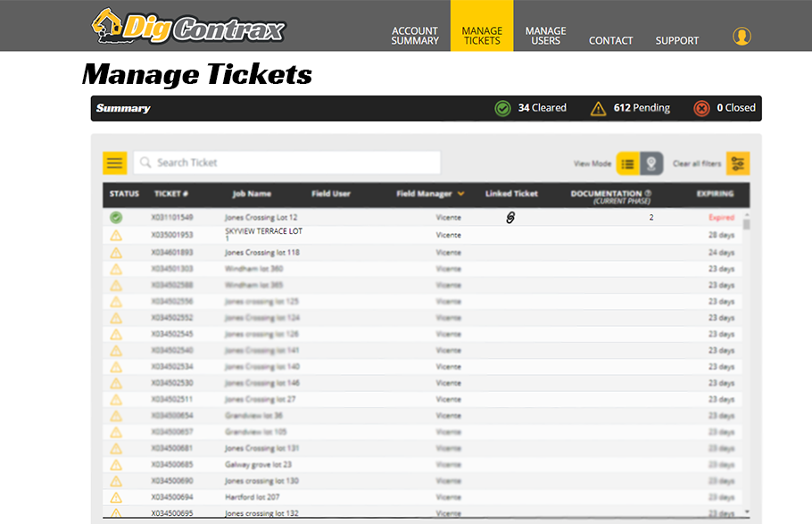The width and height of the screenshot is (812, 524).
Task: Click green cleared status for ticket X031101549
Action: click(x=116, y=217)
